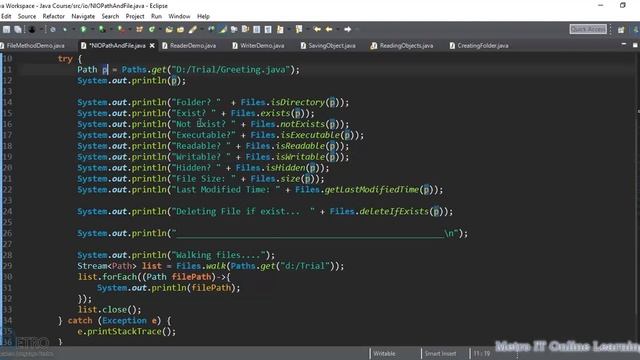Minimize the editor area
Viewport: 640px width, 360px height.
(624, 44)
